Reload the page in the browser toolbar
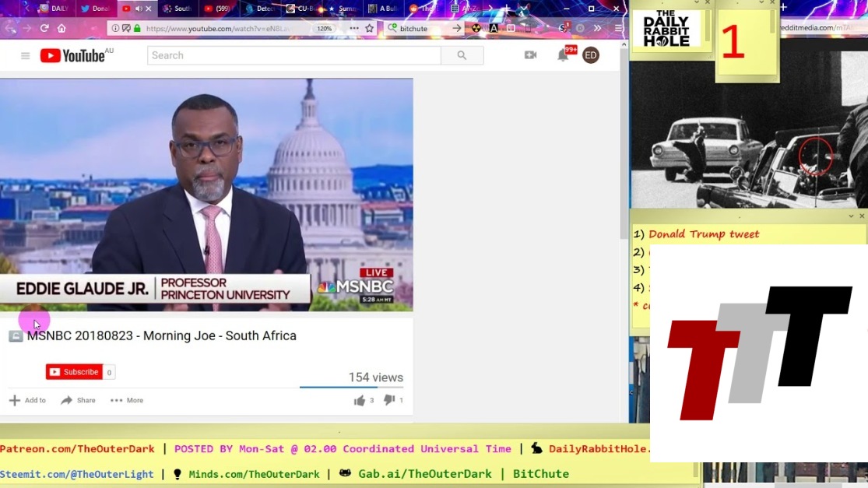This screenshot has width=868, height=488. pyautogui.click(x=44, y=28)
